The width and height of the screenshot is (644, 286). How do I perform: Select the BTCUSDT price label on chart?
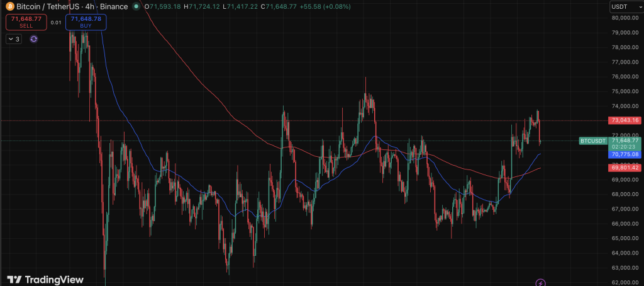(x=592, y=140)
